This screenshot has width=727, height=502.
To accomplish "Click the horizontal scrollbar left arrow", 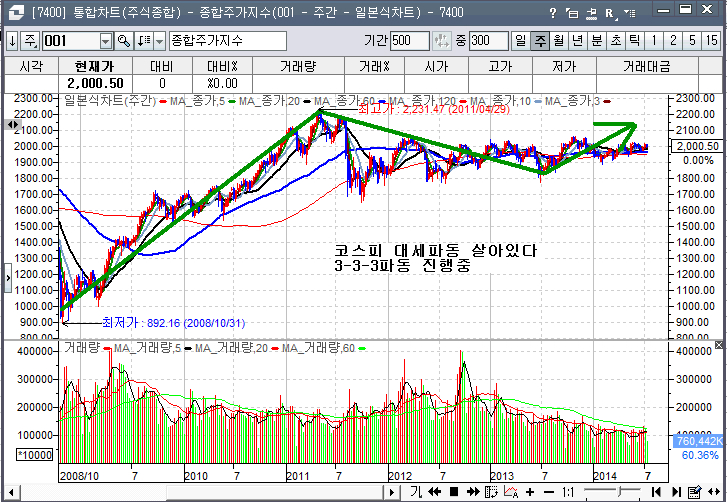I will point(13,492).
